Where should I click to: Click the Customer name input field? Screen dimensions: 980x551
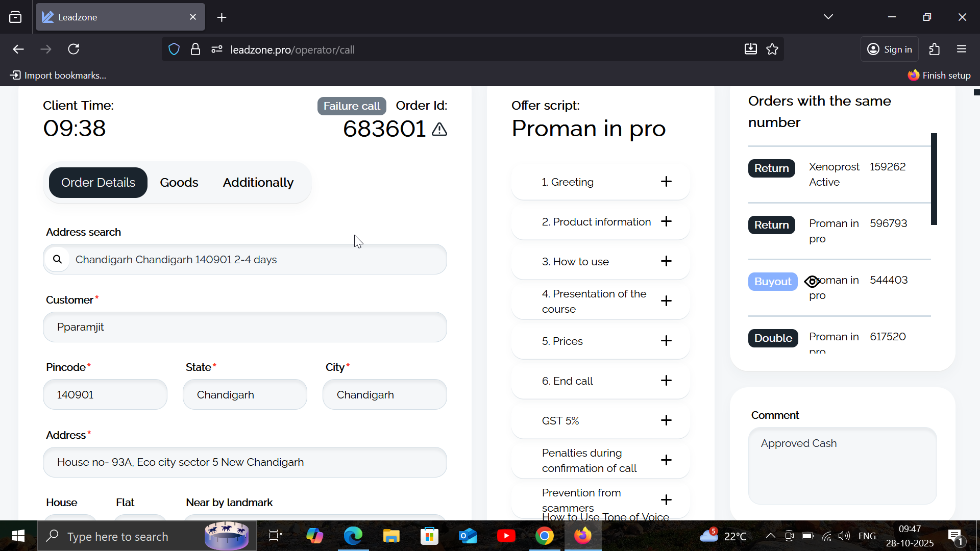245,327
